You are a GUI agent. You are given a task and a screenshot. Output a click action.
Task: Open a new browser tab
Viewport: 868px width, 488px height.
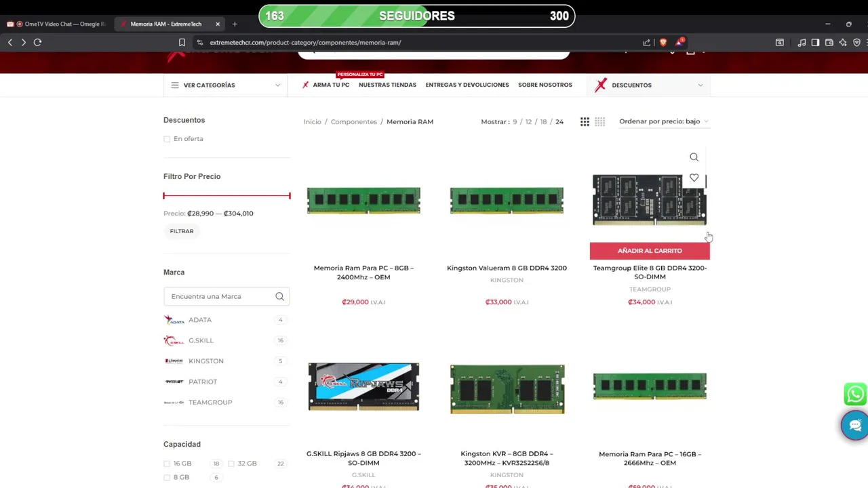click(x=235, y=24)
